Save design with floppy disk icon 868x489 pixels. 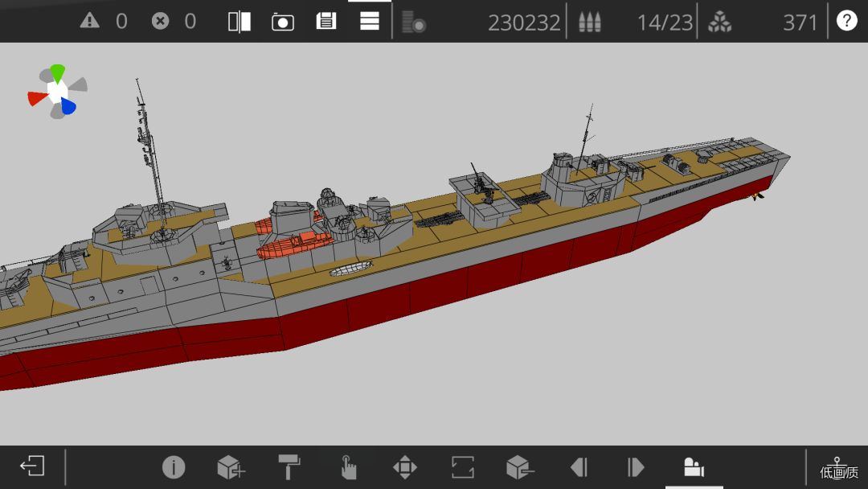click(326, 21)
